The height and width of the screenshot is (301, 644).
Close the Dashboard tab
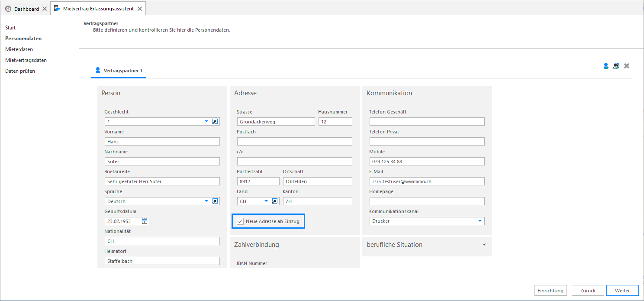[x=45, y=9]
